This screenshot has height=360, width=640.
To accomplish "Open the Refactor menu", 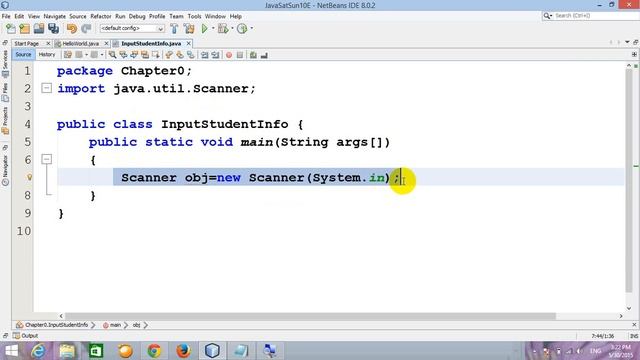I will click(101, 16).
